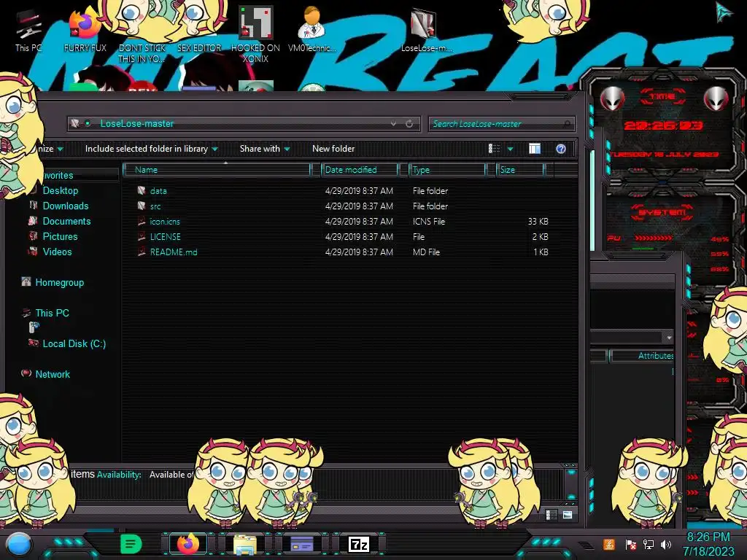This screenshot has height=560, width=747.
Task: Open the Organize dropdown menu
Action: tap(50, 149)
